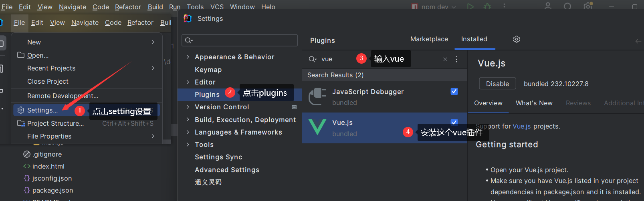
Task: Click the back arrow in Settings header
Action: click(638, 41)
